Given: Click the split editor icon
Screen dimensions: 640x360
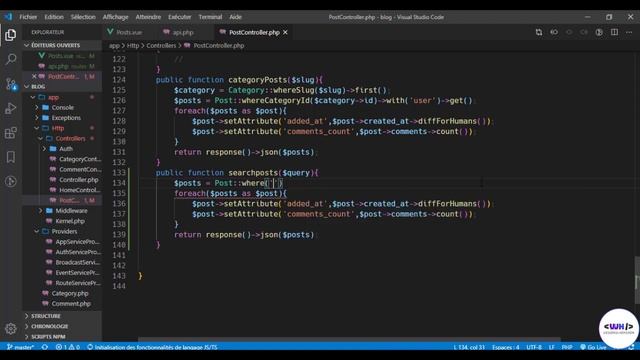Looking at the screenshot, I should [x=614, y=32].
